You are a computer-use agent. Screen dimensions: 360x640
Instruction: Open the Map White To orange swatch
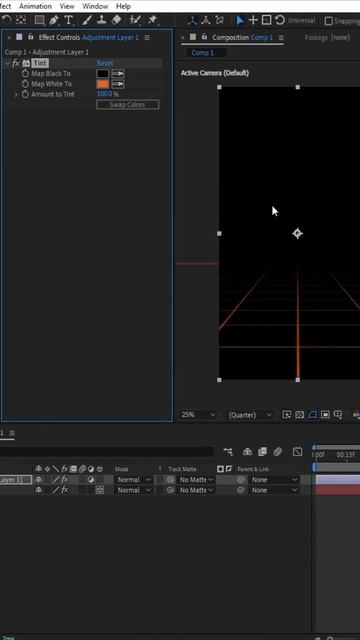(x=103, y=84)
